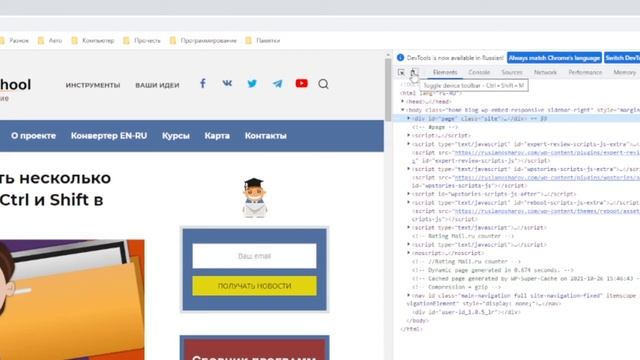This screenshot has height=360, width=640.
Task: Click the ПОЛУЧАТЬ НОВОСТИ button
Action: coord(254,286)
